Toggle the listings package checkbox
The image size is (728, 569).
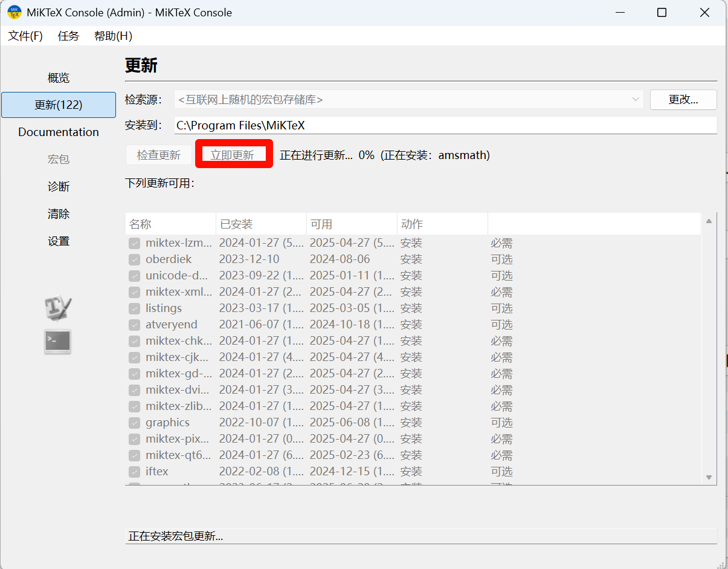click(x=134, y=308)
